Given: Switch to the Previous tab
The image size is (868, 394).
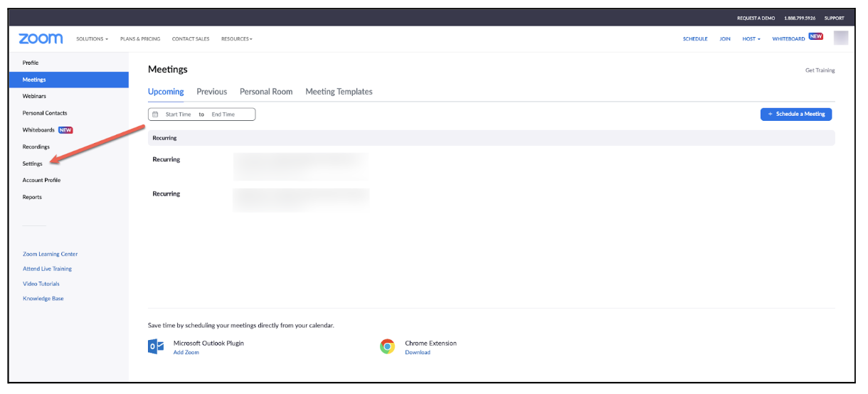Looking at the screenshot, I should (x=211, y=92).
